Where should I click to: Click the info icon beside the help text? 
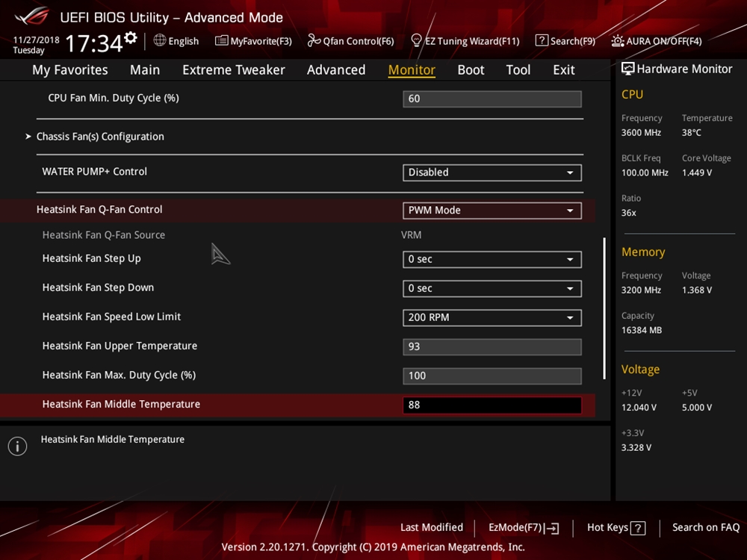coord(18,447)
